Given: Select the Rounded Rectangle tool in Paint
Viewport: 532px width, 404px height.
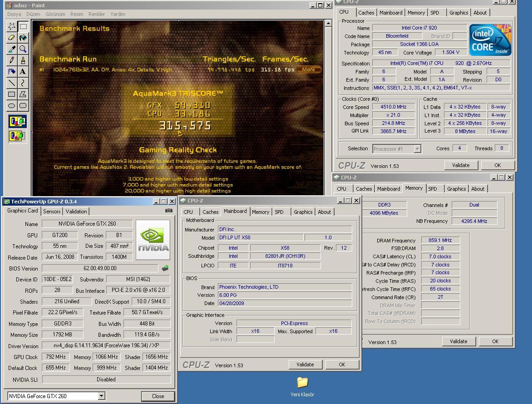Looking at the screenshot, I should 23,105.
